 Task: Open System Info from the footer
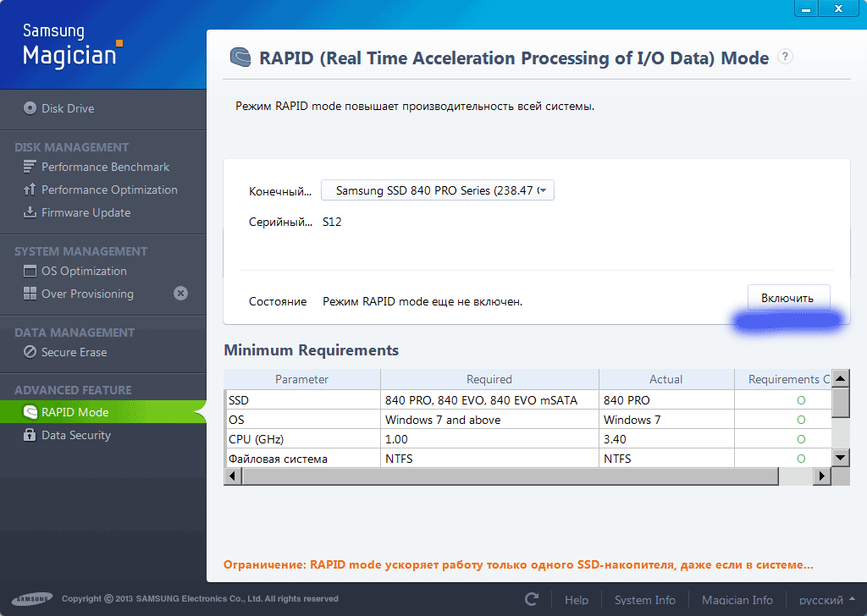(x=644, y=600)
